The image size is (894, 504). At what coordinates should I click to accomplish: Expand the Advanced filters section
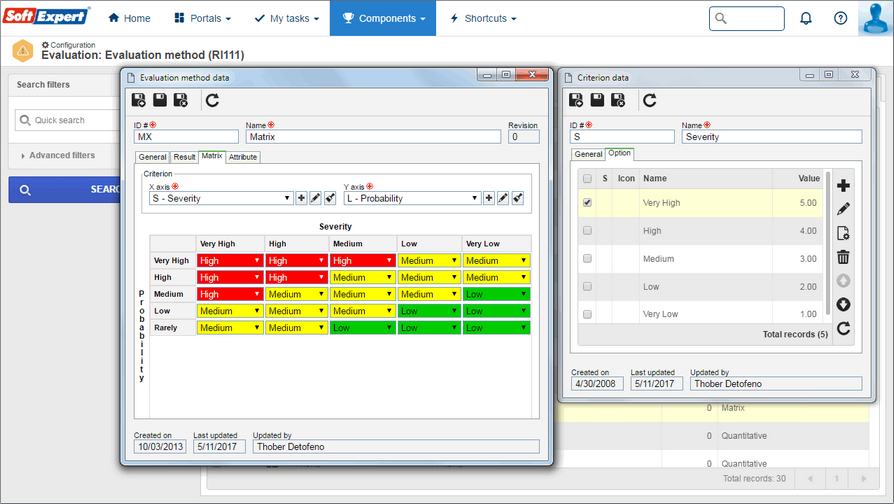point(58,155)
